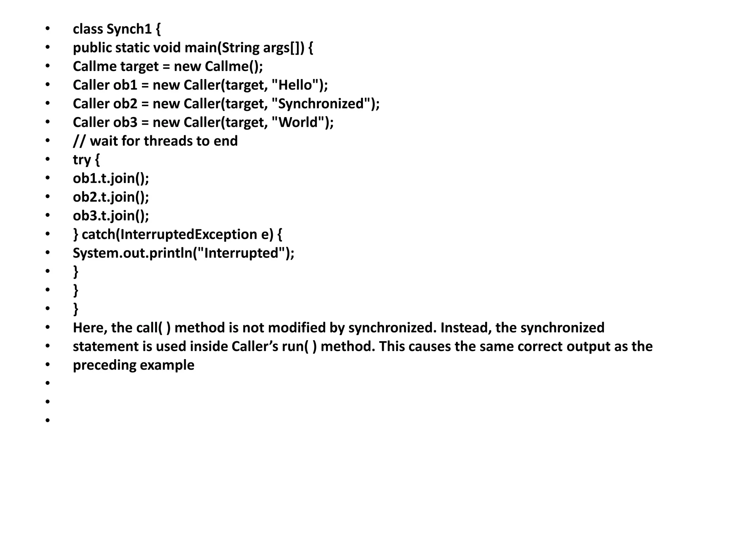Click the System.out.println("Interrupted") line
Image resolution: width=747 pixels, height=560 pixels.
(x=184, y=253)
